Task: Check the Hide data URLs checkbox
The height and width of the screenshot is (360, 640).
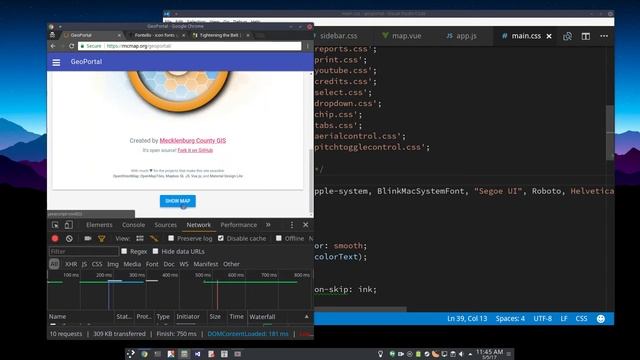Action: point(156,251)
